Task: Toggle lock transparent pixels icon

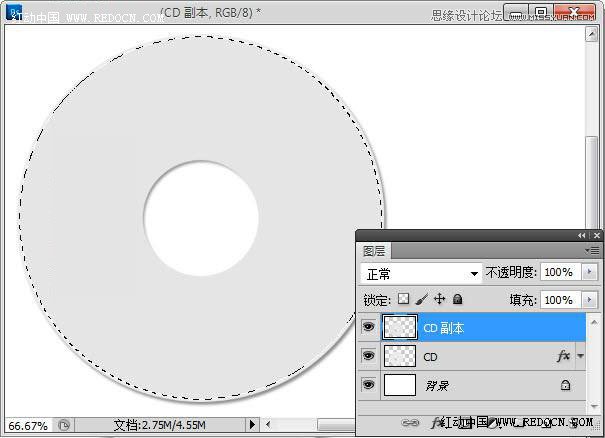Action: point(403,299)
